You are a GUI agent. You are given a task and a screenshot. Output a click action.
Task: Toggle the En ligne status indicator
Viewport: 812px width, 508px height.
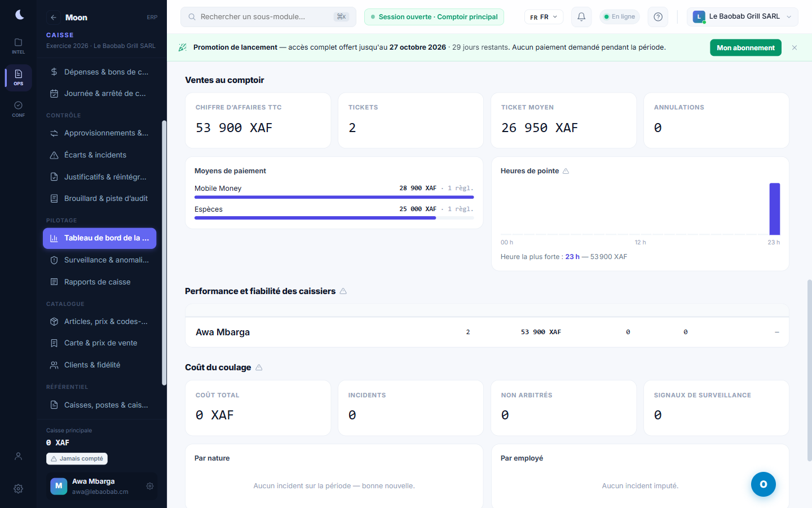620,17
